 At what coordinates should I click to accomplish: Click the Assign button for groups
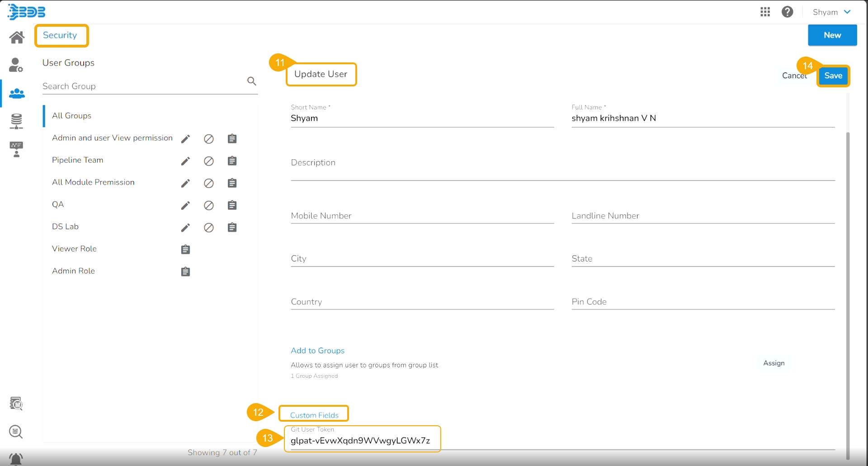774,363
